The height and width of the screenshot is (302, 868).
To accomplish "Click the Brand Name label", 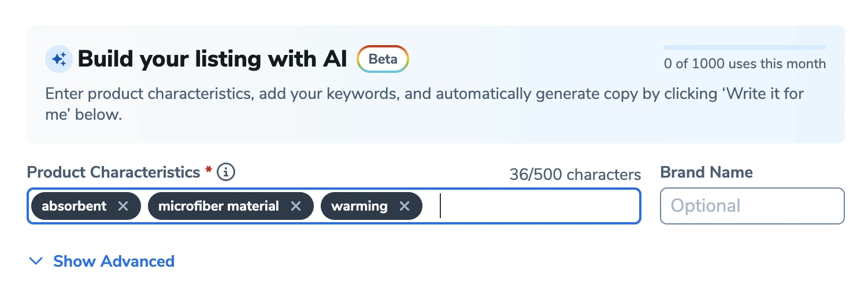I will click(x=706, y=172).
